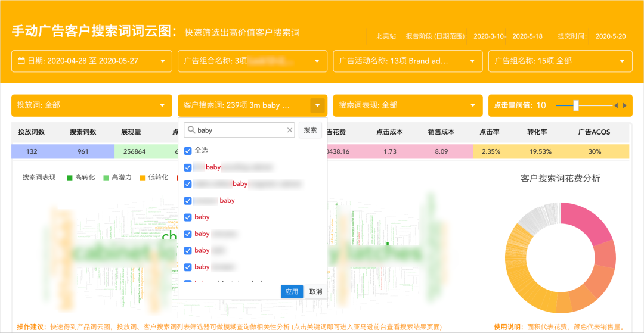644x333 pixels.
Task: Step threshold down with left arrow
Action: coord(615,105)
